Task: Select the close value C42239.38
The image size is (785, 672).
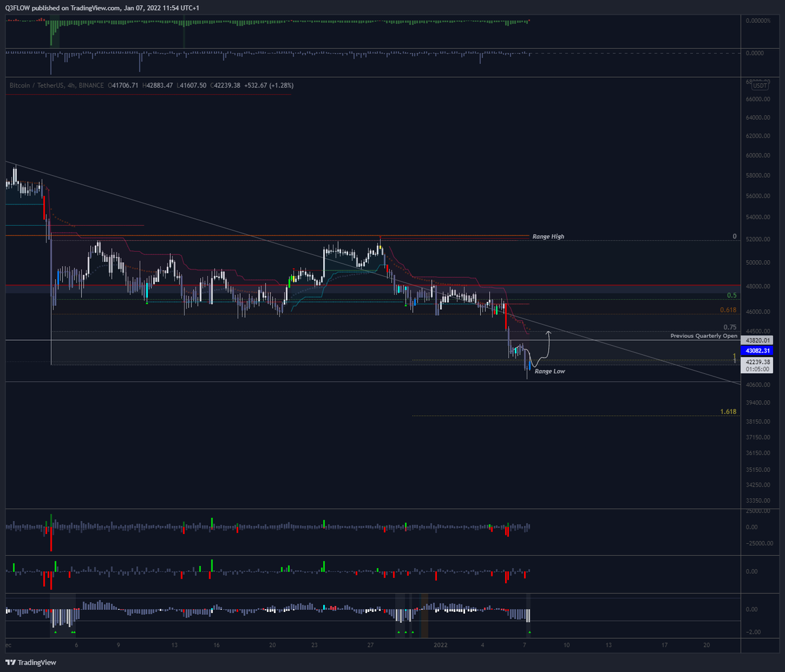Action: click(x=226, y=85)
